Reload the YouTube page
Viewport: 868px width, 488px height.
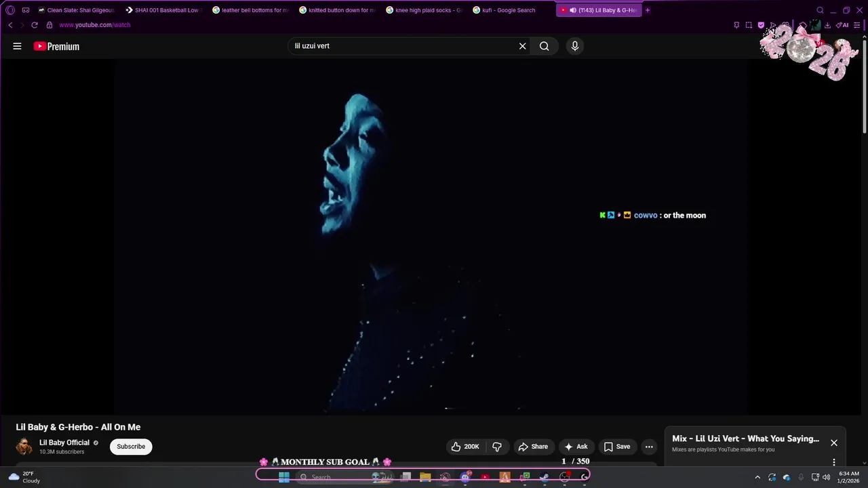[x=35, y=25]
